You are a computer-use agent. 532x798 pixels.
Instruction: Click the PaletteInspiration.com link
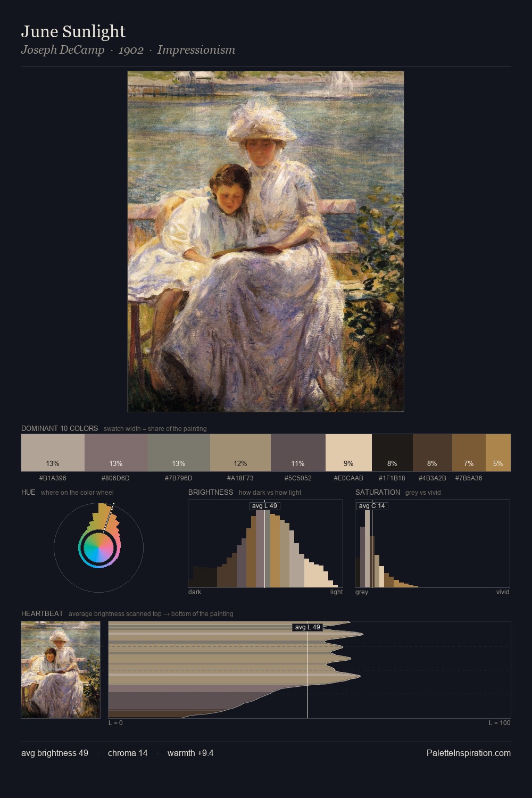click(x=469, y=753)
